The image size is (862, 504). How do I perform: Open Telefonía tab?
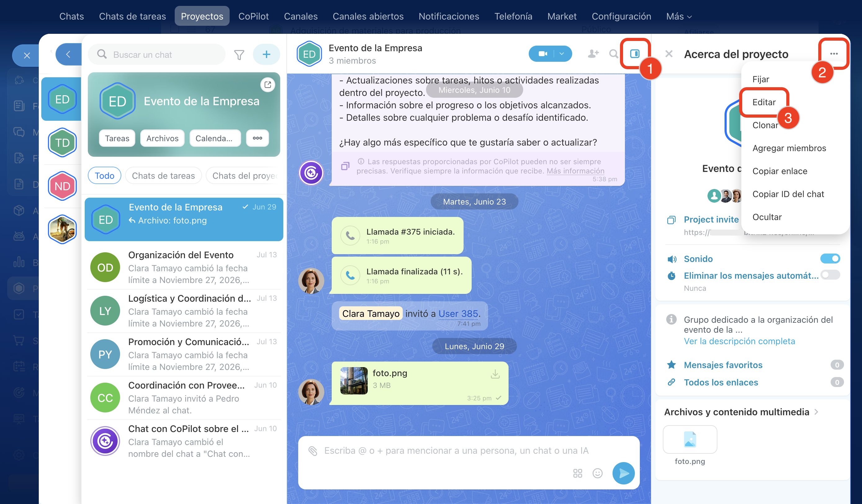(x=513, y=16)
